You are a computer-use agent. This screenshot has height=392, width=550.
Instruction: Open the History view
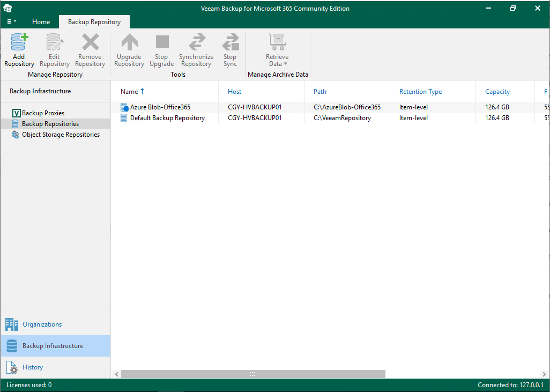tap(56, 367)
